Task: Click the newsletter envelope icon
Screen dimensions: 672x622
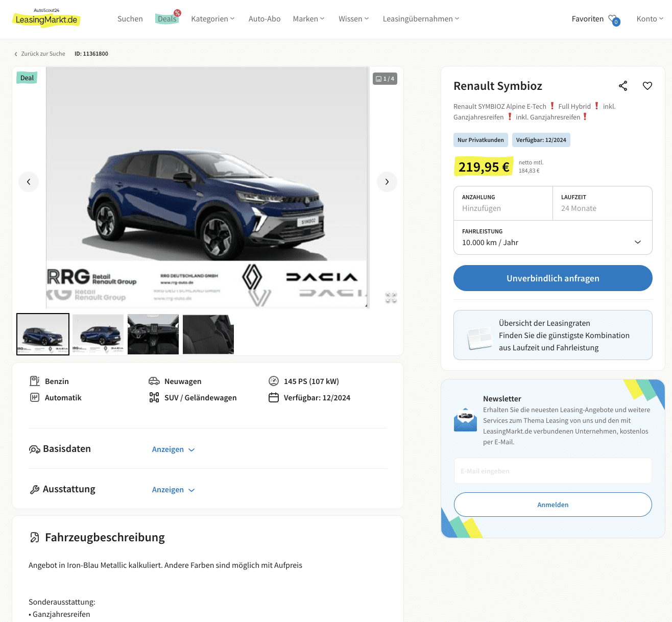Action: coord(465,420)
